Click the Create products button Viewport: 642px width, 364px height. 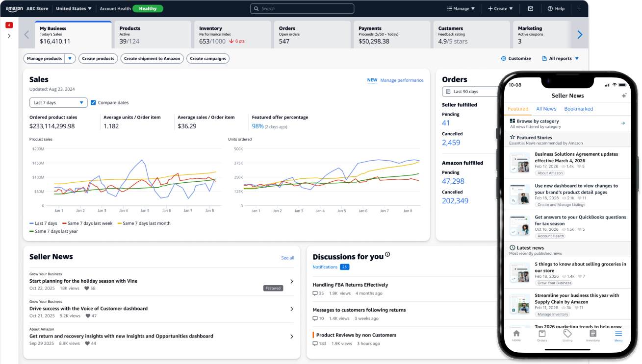click(x=98, y=59)
